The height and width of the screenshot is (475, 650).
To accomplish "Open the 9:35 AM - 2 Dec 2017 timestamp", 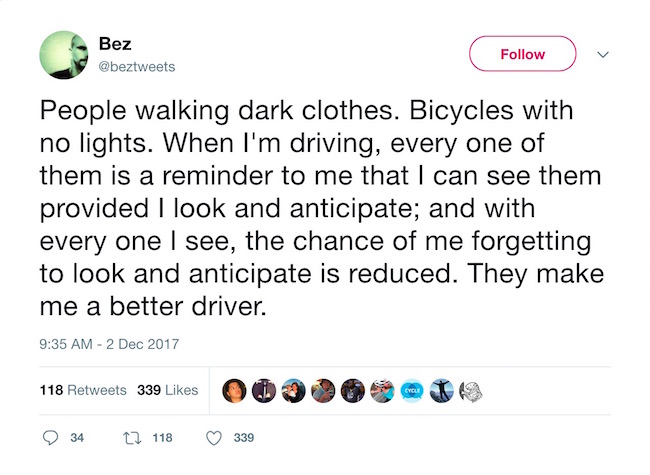I will click(x=109, y=344).
